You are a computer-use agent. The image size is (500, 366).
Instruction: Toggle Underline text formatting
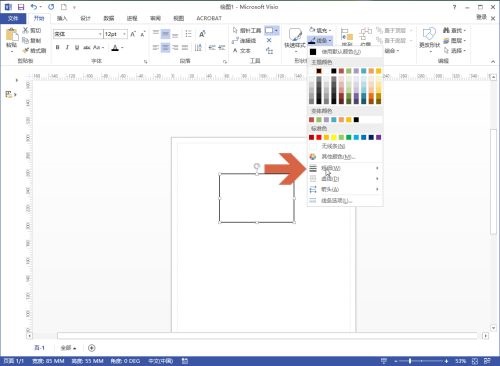click(x=77, y=48)
